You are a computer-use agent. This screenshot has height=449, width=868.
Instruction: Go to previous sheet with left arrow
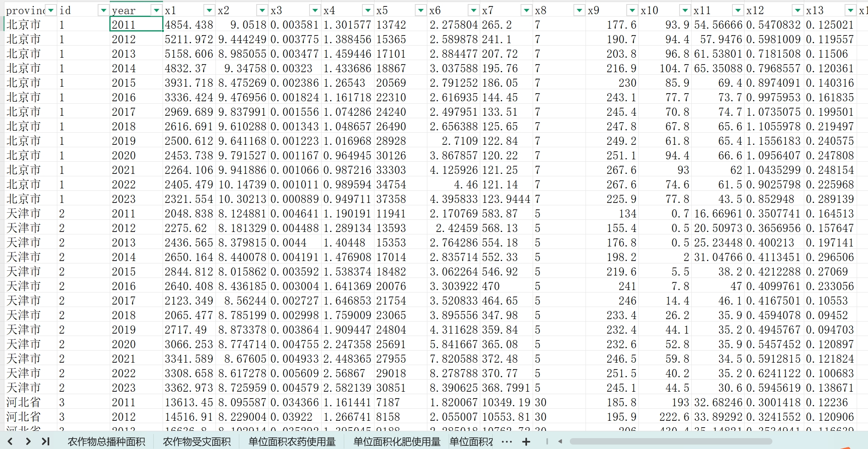click(x=10, y=441)
